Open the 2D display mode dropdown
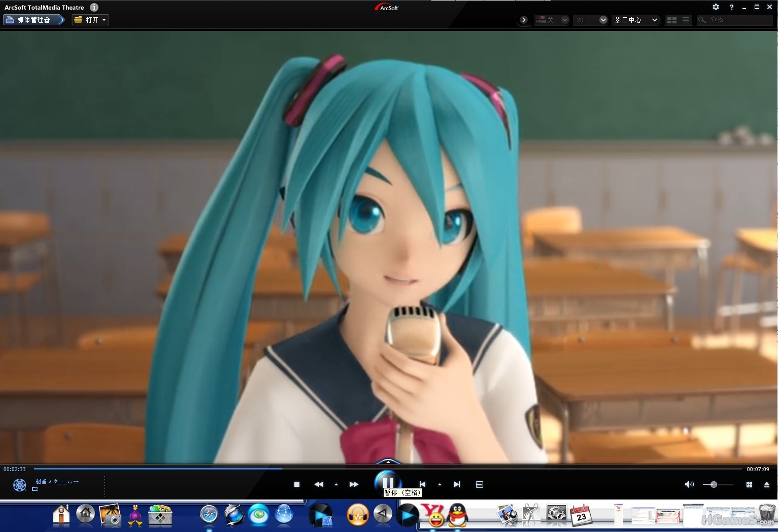 [x=603, y=20]
